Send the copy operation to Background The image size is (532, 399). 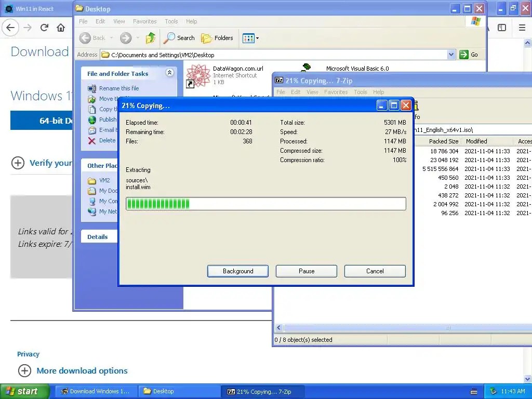pyautogui.click(x=238, y=271)
